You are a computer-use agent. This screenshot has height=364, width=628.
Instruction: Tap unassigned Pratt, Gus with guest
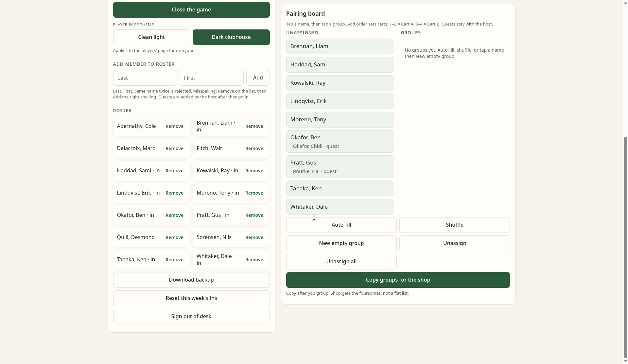(x=340, y=167)
